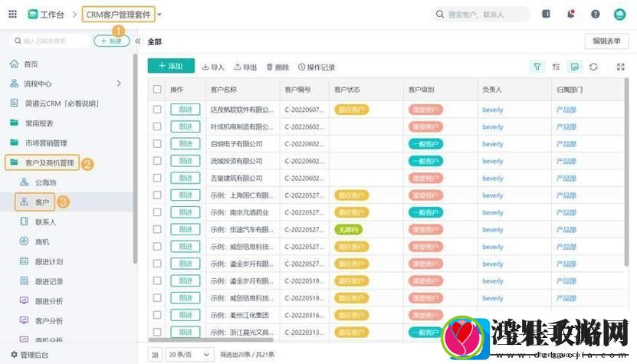Click 删除 trash delete button
637x364 pixels.
[277, 67]
